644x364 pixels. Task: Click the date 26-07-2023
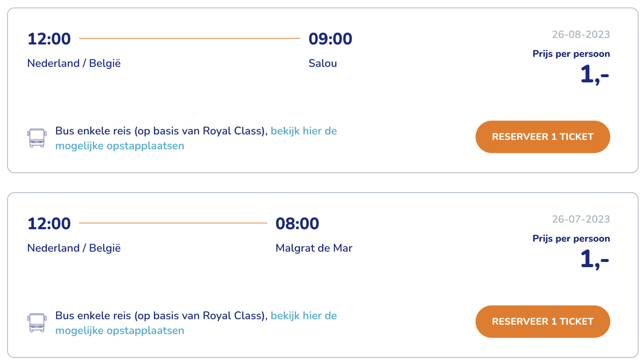click(x=581, y=219)
